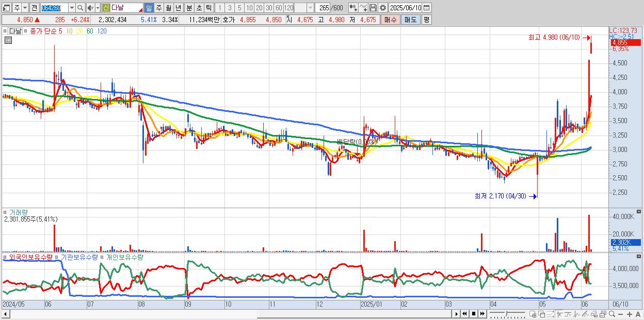Choose the 120 interval button
Viewport: 644px width, 320px height.
click(x=288, y=8)
